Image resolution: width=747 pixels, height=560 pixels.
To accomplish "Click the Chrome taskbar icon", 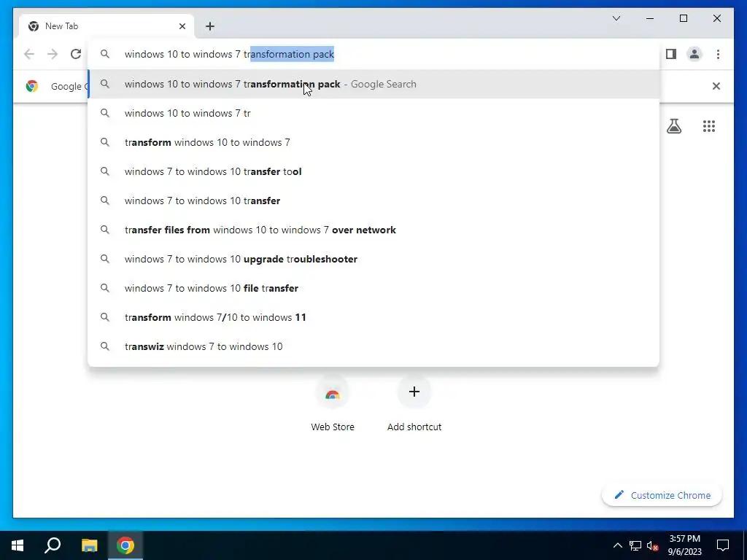I will [x=125, y=545].
